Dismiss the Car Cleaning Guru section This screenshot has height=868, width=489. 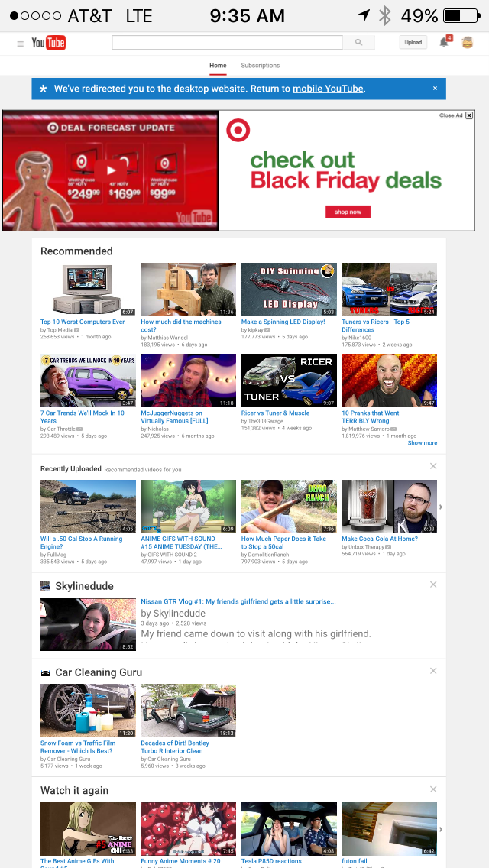coord(434,670)
